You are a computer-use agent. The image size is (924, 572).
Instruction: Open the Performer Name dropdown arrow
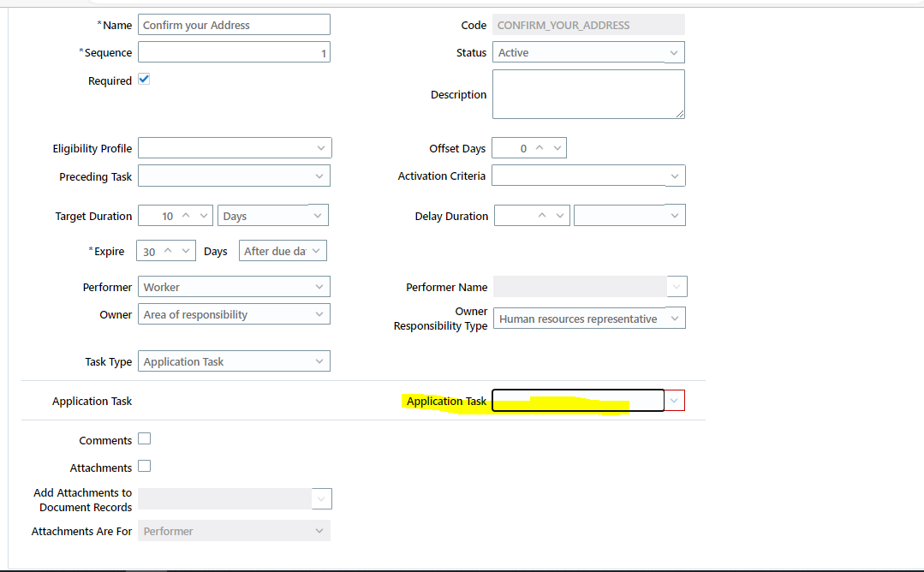coord(677,287)
